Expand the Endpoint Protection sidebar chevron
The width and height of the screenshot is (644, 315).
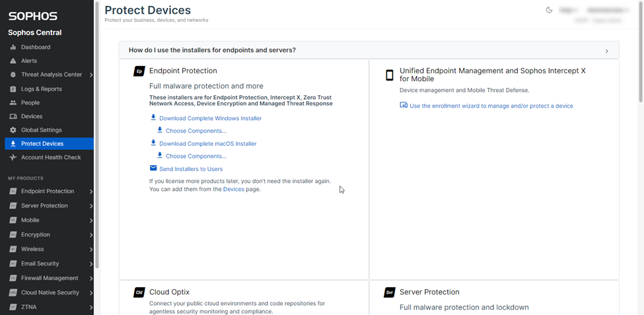(x=90, y=192)
